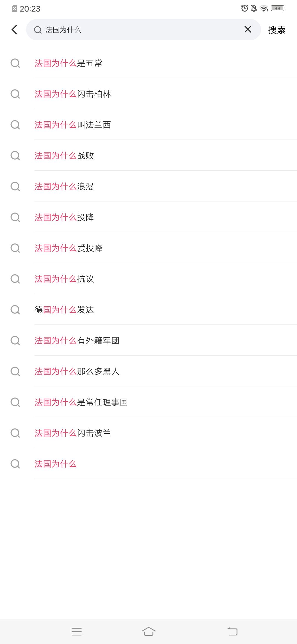
Task: Open suggestion 法国为什么浪漫
Action: pos(64,187)
